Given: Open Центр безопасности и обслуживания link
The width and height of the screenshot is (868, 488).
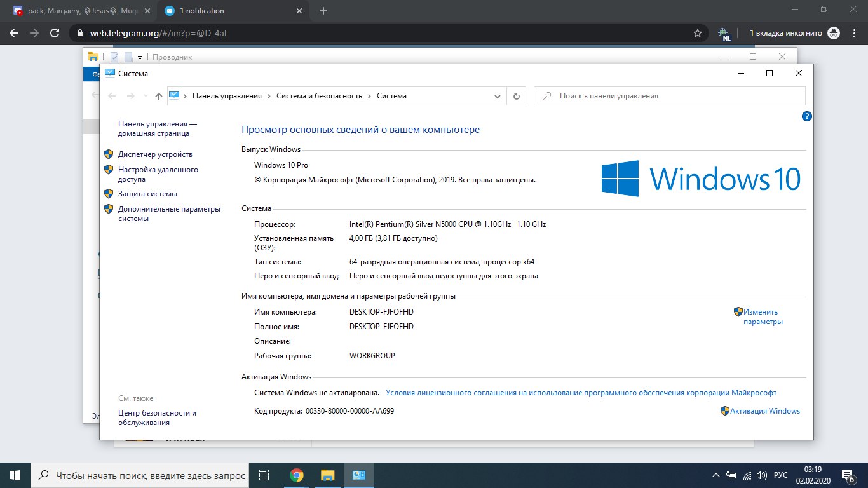Looking at the screenshot, I should coord(157,417).
